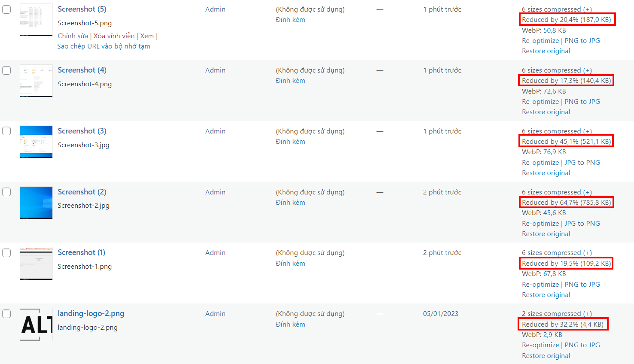Click the landing-logo-2.png title link
Image resolution: width=634 pixels, height=364 pixels.
[x=91, y=313]
